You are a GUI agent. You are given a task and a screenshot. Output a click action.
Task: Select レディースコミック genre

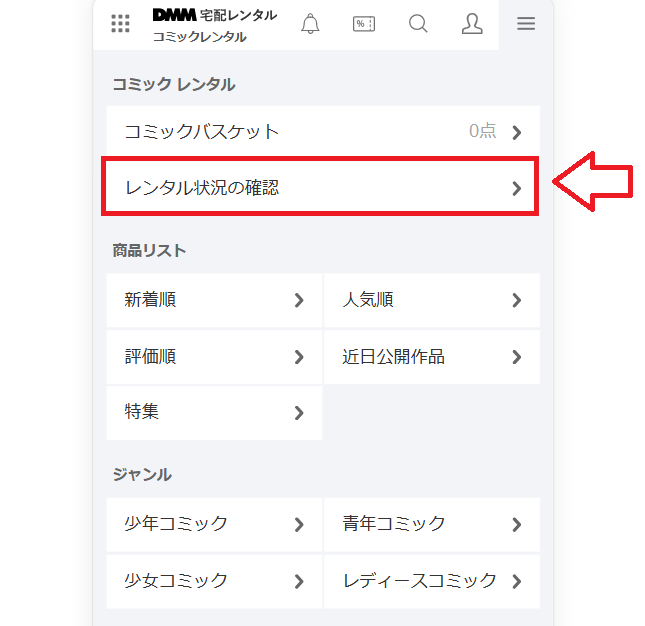click(x=432, y=581)
